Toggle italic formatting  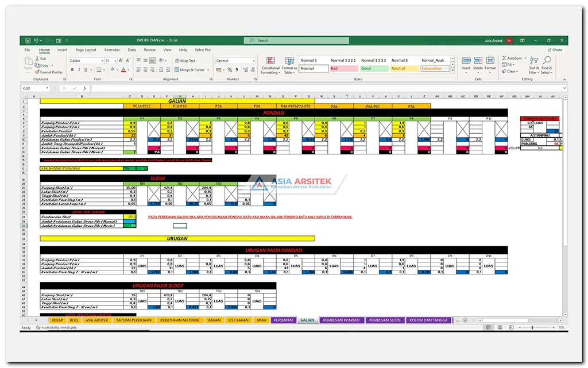pos(79,69)
